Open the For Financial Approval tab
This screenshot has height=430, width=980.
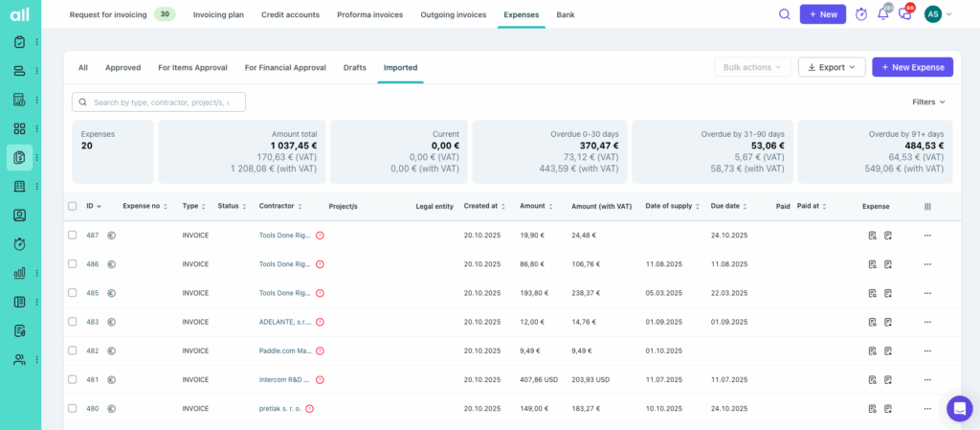click(x=285, y=67)
